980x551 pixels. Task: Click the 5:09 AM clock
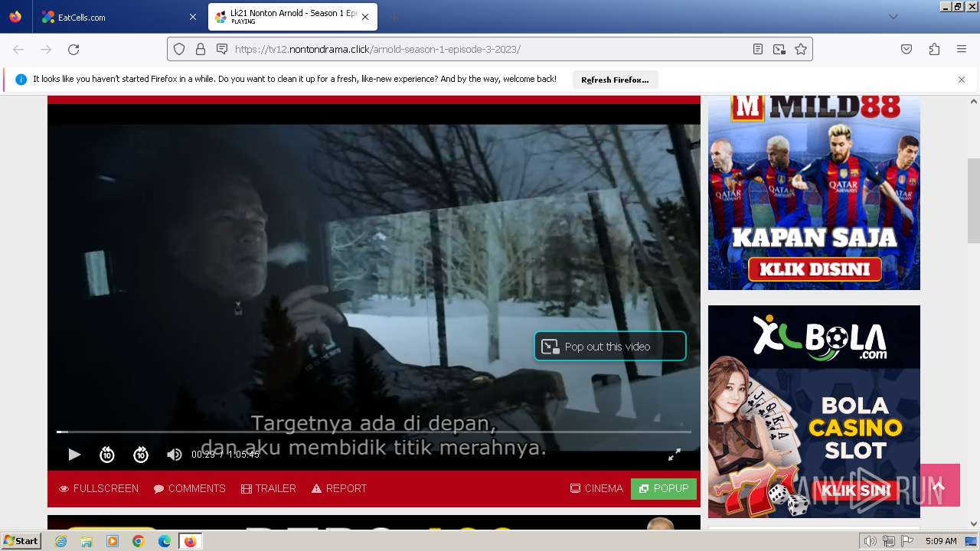pos(941,541)
